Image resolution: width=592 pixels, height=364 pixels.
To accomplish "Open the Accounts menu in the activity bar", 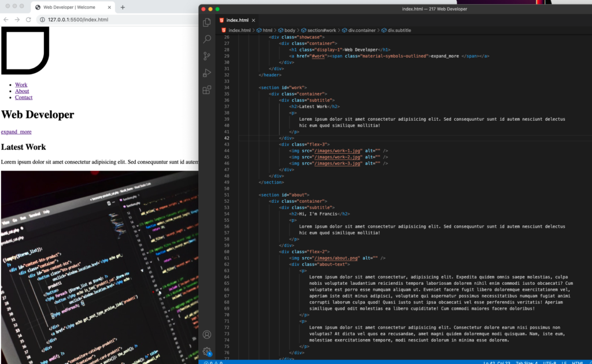I will (207, 335).
